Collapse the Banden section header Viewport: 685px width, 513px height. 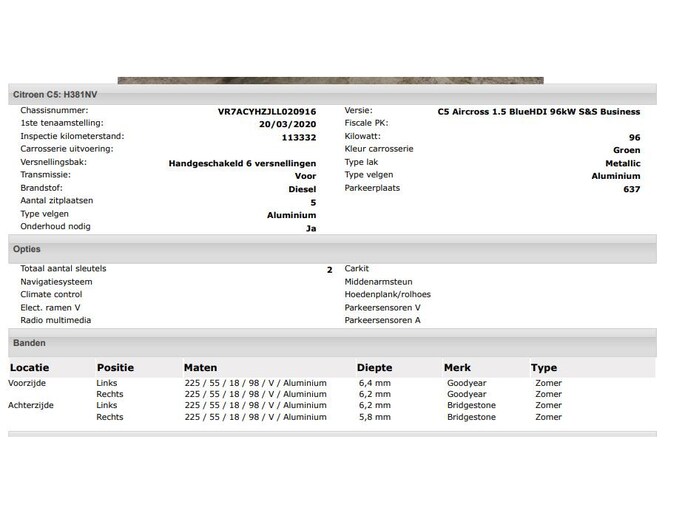(29, 343)
